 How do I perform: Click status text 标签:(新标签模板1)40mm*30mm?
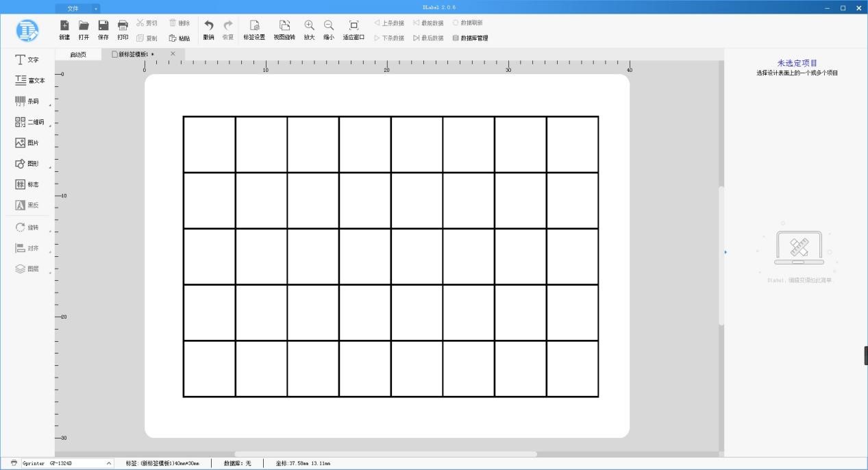tap(162, 463)
